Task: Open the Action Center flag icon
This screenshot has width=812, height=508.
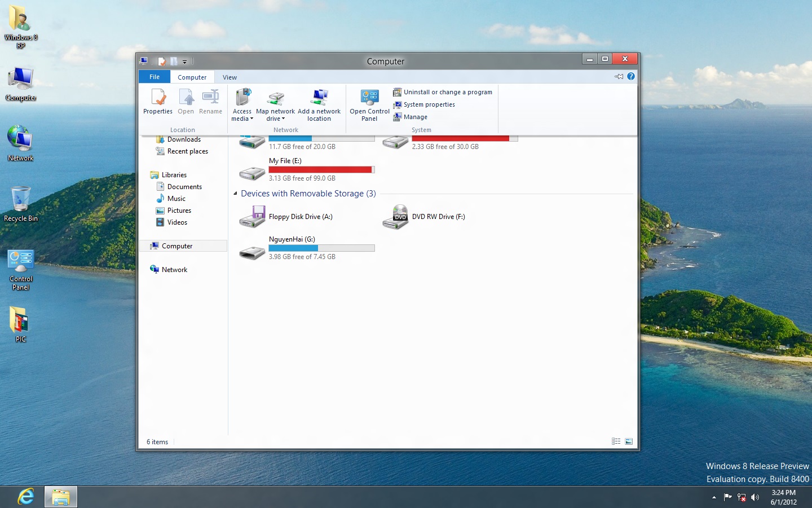Action: pos(727,497)
